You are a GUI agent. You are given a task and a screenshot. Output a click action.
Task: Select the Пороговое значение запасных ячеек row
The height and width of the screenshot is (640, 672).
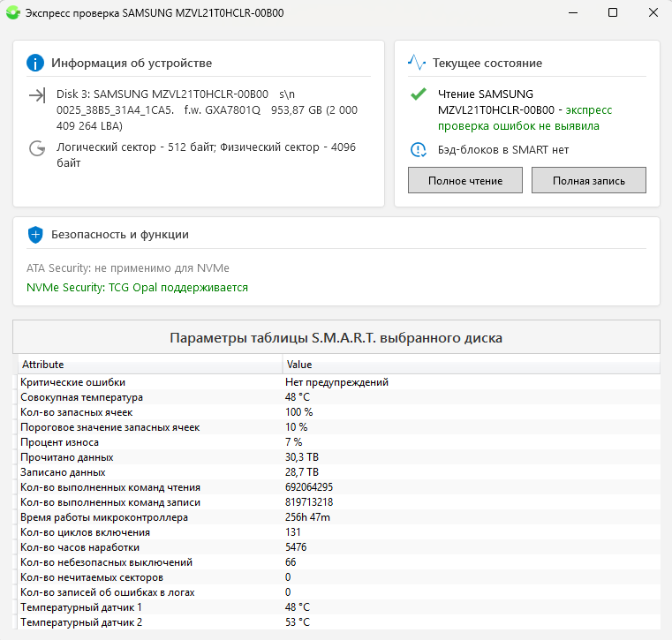338,427
